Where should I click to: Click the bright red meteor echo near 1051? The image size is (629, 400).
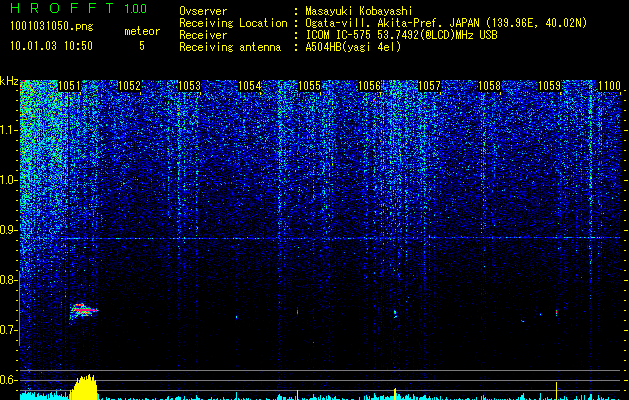(x=83, y=310)
